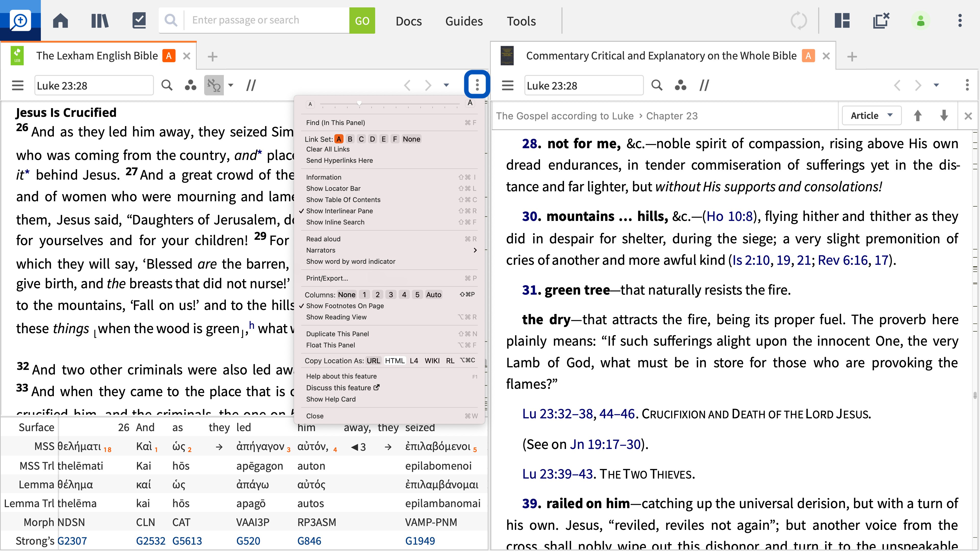Screen dimensions: 980x551
Task: Open Lexham English Bible panel hamburger menu
Action: pos(18,85)
